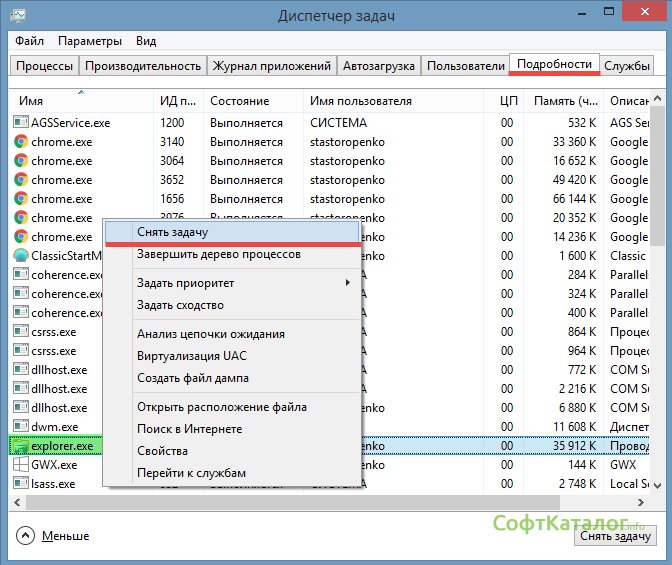This screenshot has width=672, height=565.
Task: Collapse view with the Меньше arrow icon
Action: click(26, 536)
